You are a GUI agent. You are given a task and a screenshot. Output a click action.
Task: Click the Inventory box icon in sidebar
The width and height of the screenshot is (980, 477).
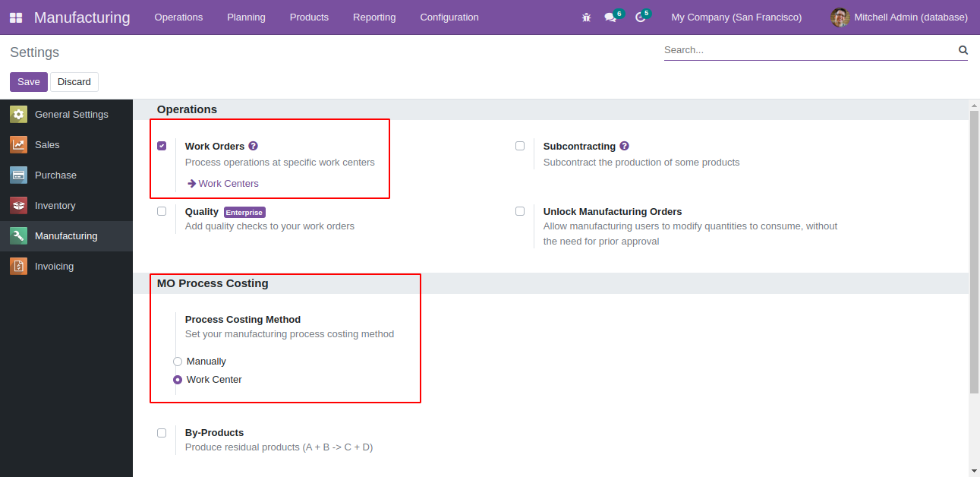tap(18, 206)
